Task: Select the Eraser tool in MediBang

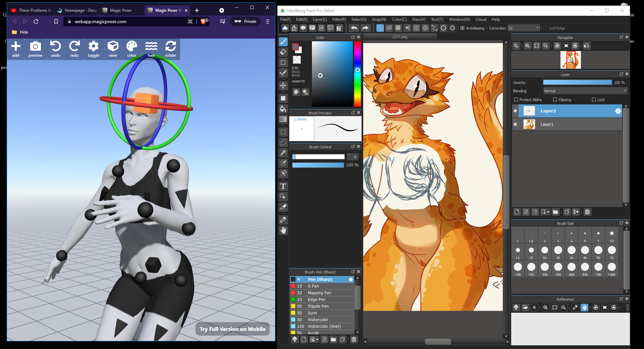Action: pyautogui.click(x=283, y=52)
